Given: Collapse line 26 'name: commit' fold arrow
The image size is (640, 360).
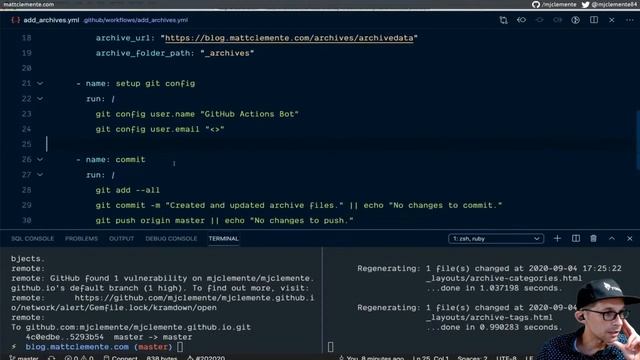Looking at the screenshot, I should [x=40, y=159].
